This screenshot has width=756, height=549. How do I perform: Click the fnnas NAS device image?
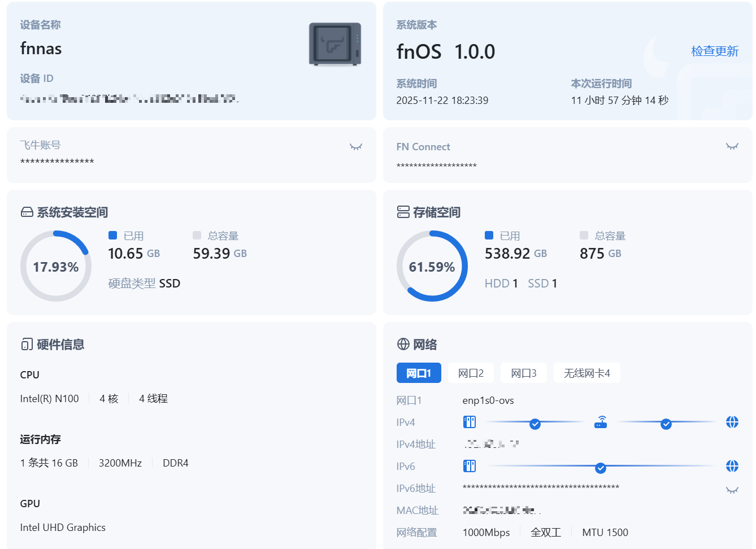coord(334,44)
